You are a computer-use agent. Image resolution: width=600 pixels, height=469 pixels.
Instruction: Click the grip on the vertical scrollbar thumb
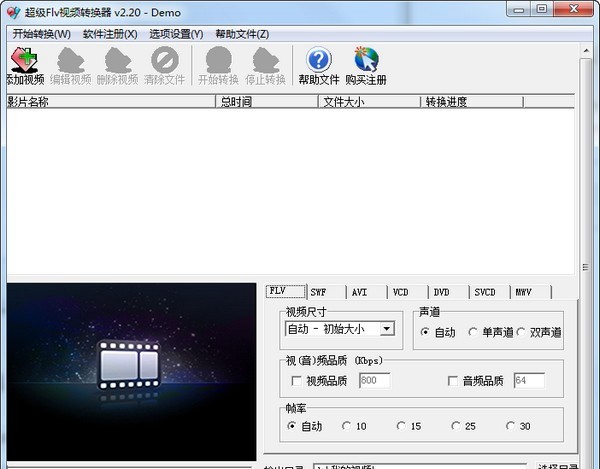click(x=586, y=267)
